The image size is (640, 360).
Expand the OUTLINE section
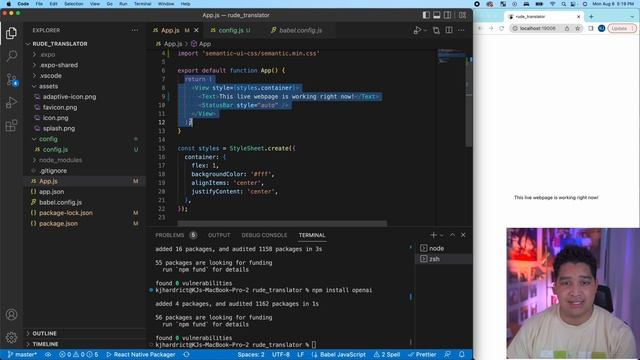coord(44,333)
